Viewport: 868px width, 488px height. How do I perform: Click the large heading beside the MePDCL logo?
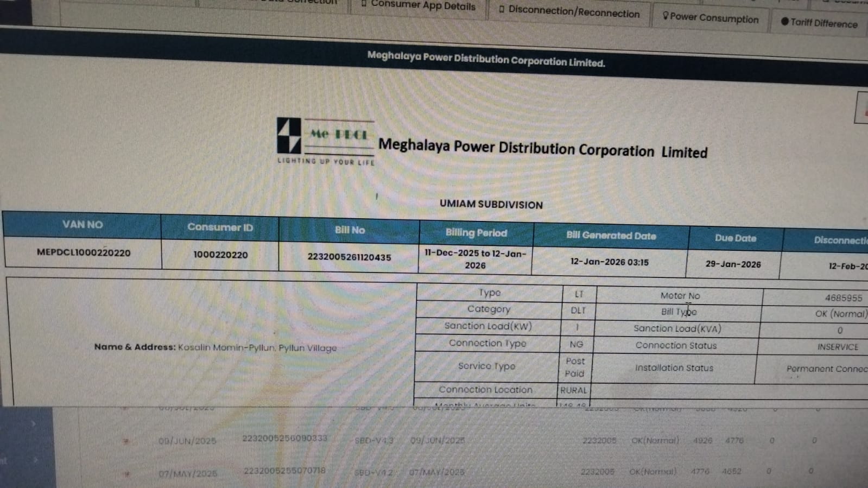click(x=543, y=148)
